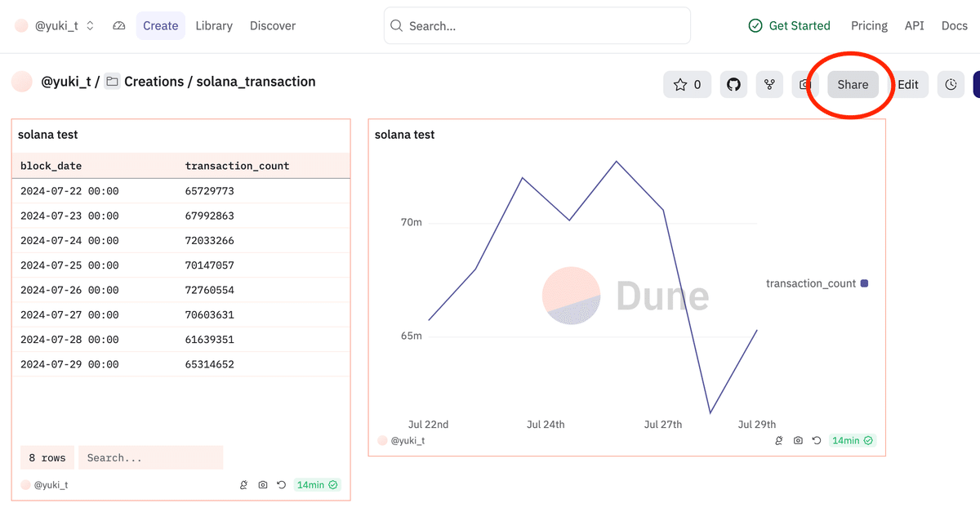Click the @yuki_t avatar in top bar

click(x=21, y=26)
